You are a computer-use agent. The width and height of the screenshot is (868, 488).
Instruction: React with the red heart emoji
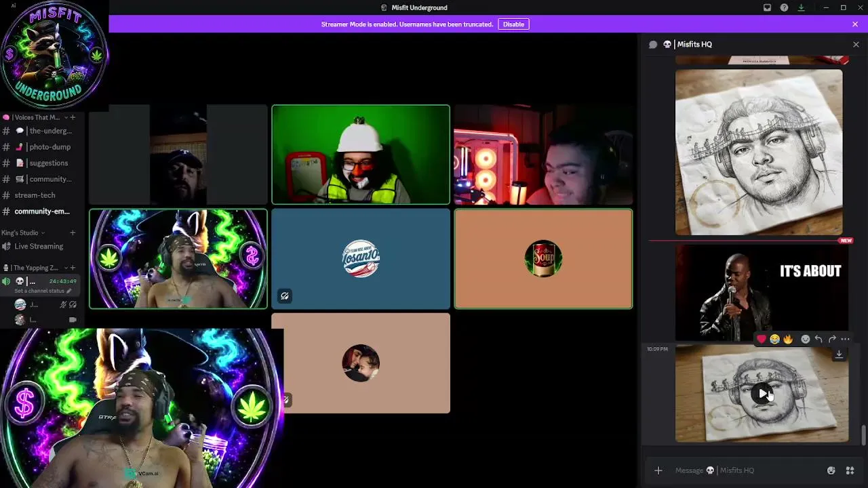(x=762, y=339)
